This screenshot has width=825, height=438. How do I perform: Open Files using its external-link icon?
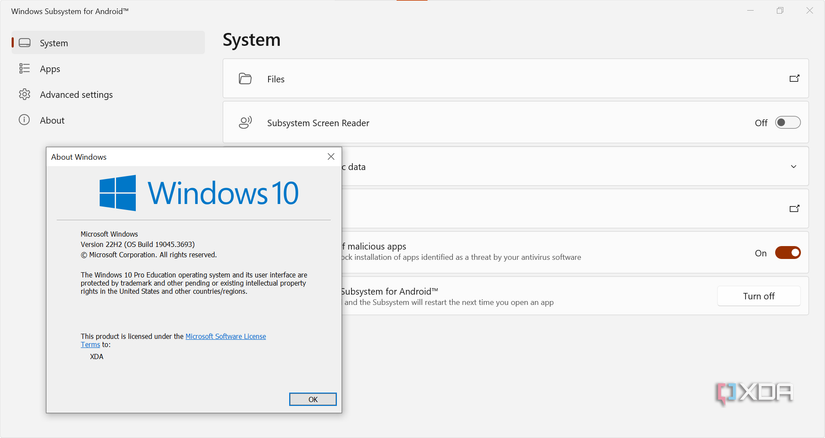pos(794,79)
